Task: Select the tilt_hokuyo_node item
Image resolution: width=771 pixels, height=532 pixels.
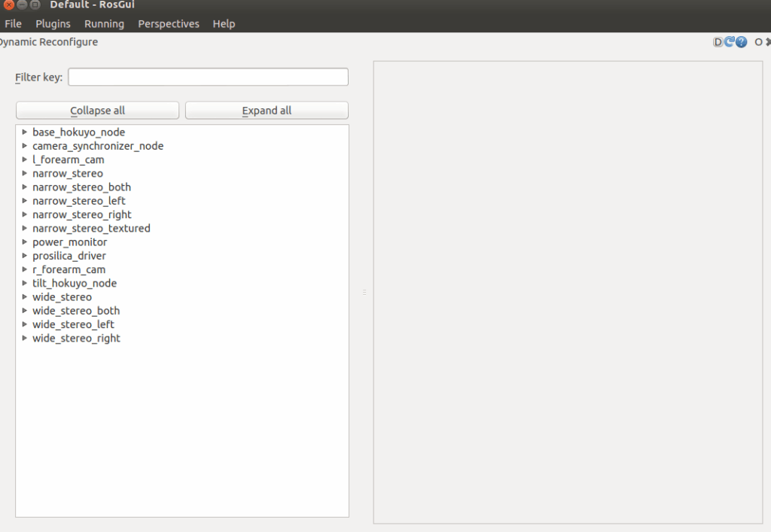Action: pos(75,283)
